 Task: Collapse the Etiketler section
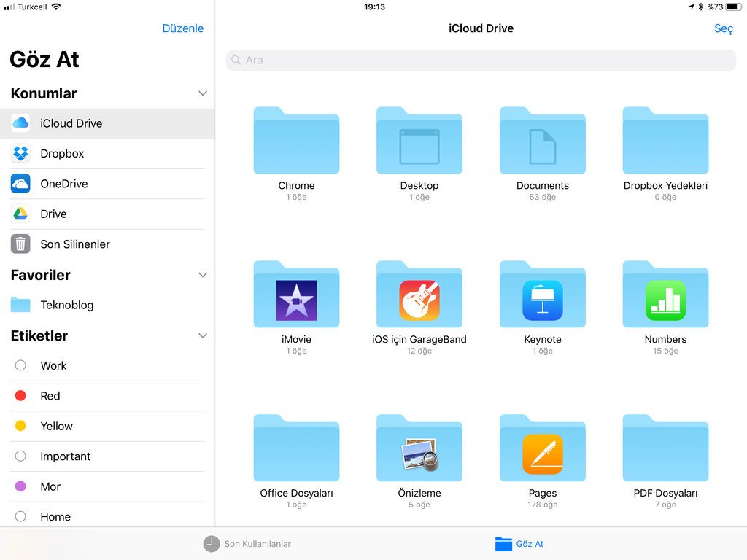[x=203, y=335]
